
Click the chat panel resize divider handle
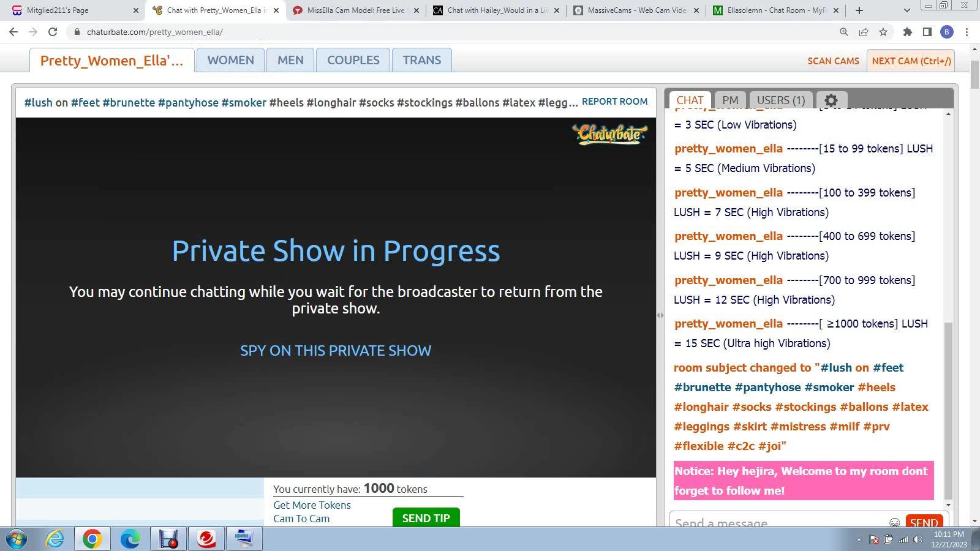click(660, 315)
